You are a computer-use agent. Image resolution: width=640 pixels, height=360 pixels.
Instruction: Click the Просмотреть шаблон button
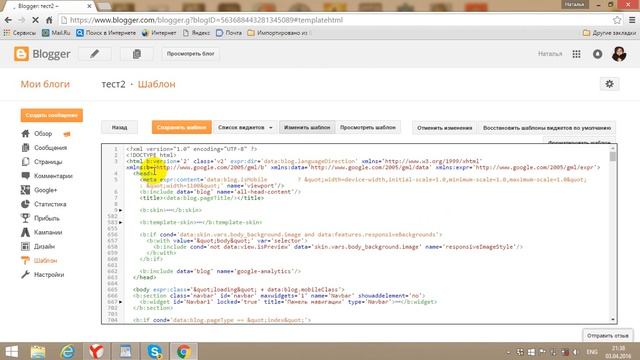(368, 127)
